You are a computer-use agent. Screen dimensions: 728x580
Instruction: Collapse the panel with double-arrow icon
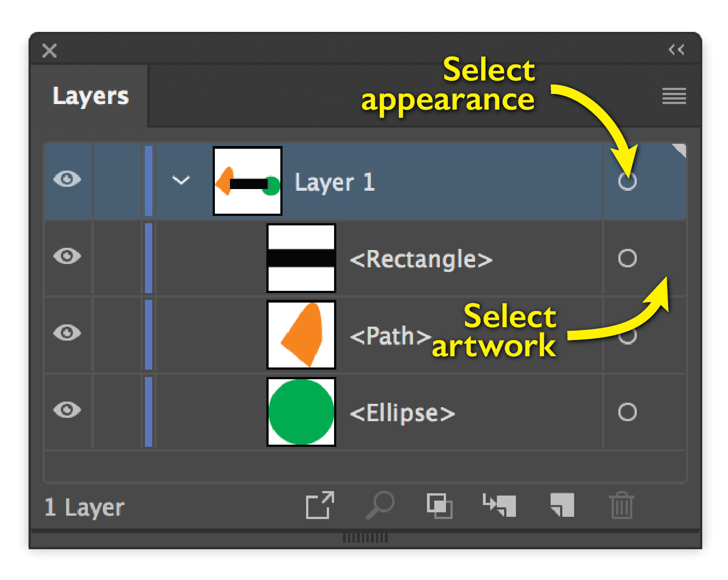[677, 50]
